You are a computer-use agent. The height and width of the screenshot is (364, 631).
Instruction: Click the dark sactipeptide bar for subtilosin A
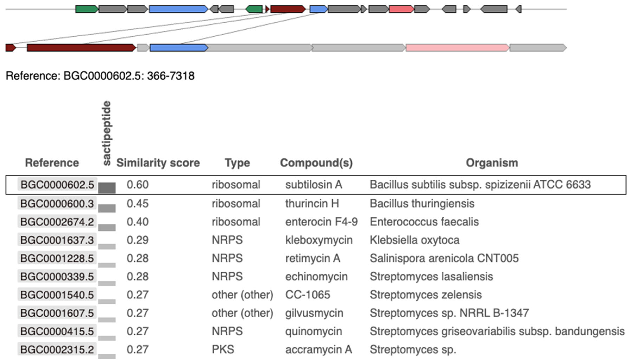(x=107, y=188)
